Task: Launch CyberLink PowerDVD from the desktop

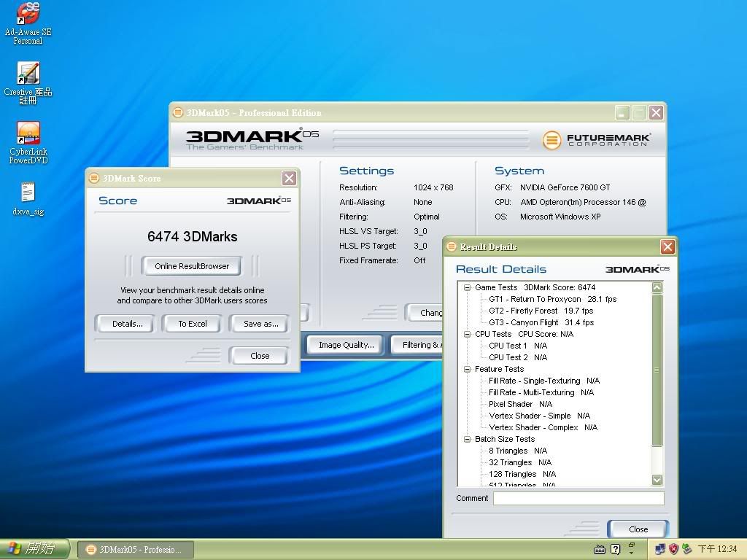Action: tap(28, 134)
